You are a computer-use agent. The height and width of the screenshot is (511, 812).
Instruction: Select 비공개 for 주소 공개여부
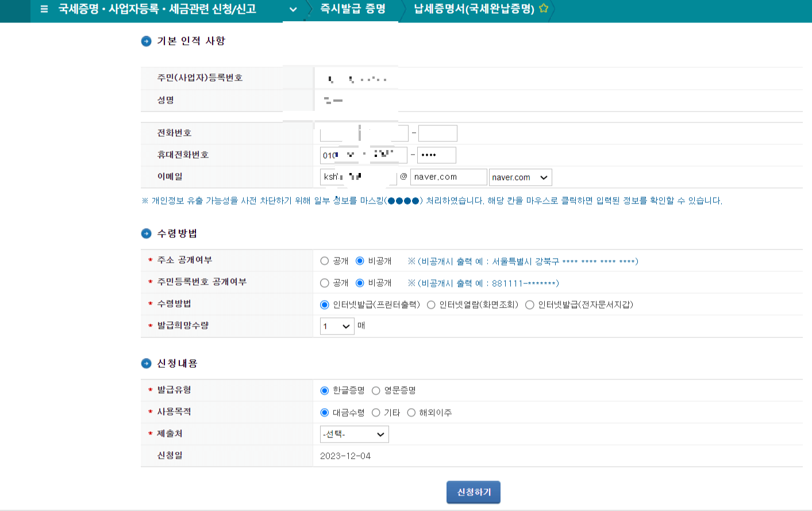tap(360, 261)
